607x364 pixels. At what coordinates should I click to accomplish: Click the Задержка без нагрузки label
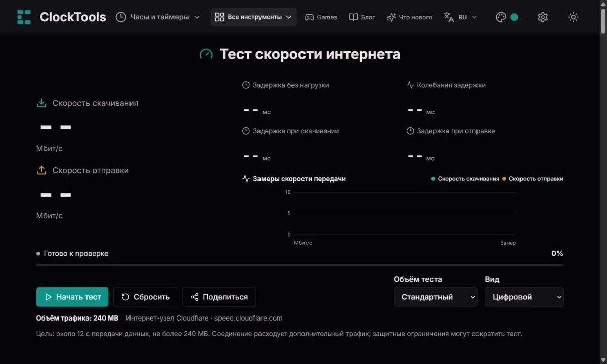tap(291, 85)
